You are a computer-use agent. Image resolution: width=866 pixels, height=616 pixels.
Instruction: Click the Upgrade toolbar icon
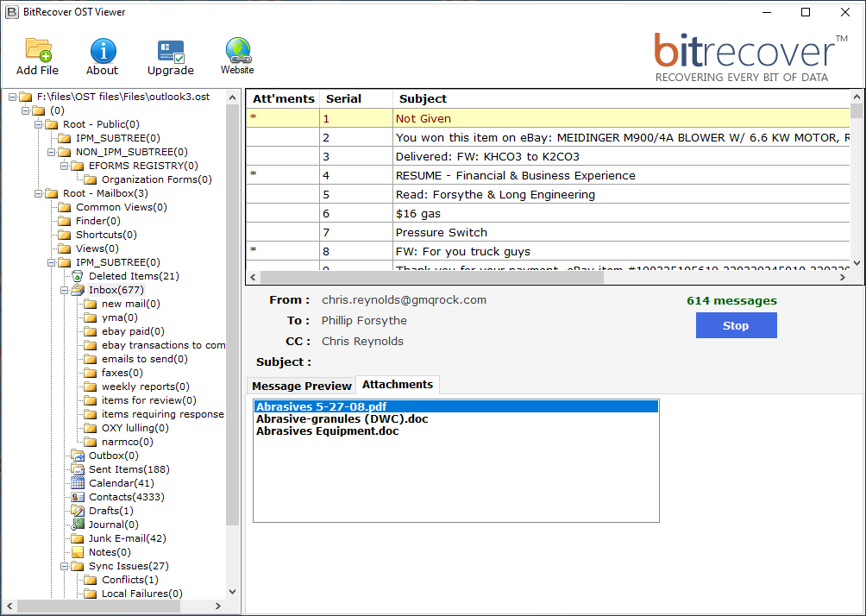(170, 50)
